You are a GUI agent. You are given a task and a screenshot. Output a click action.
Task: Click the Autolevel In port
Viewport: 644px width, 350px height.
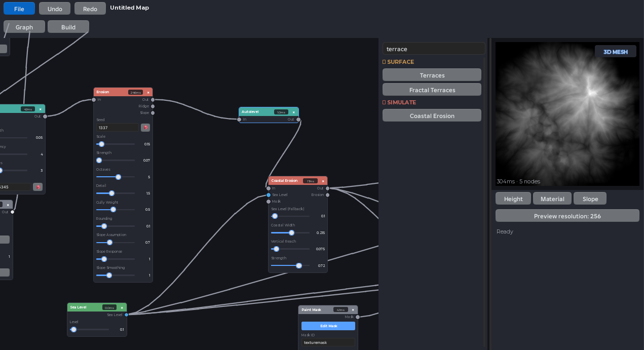[x=239, y=120]
